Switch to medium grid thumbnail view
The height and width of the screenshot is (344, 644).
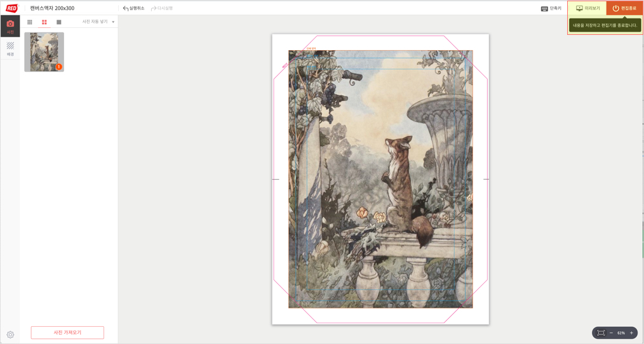tap(44, 22)
